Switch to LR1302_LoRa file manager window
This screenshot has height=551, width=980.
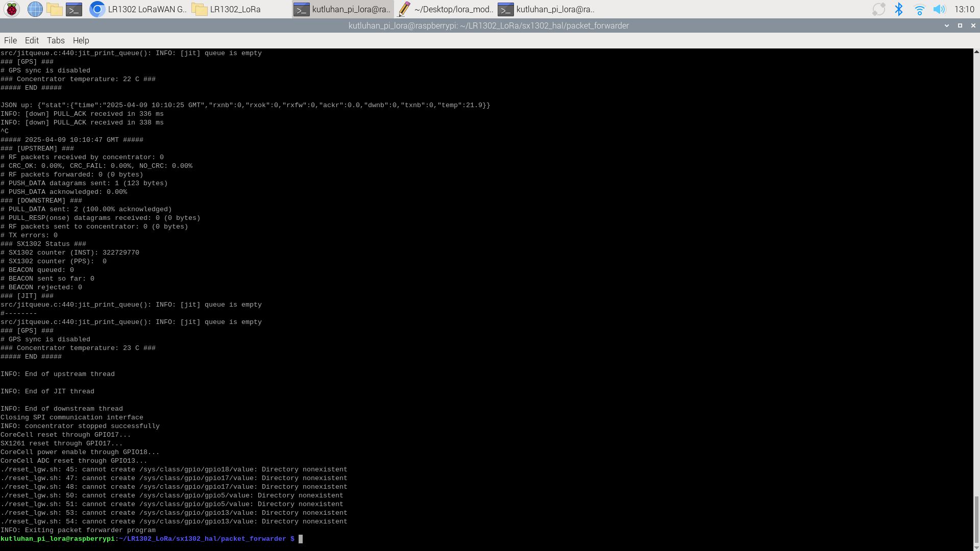click(x=240, y=9)
